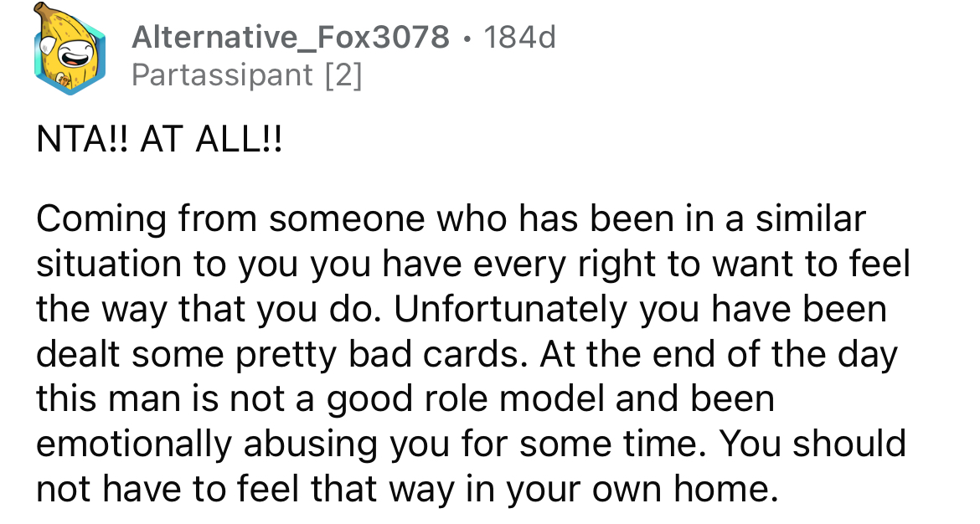Click the word "situation" starting the second line
This screenshot has height=524, width=980.
tap(109, 264)
